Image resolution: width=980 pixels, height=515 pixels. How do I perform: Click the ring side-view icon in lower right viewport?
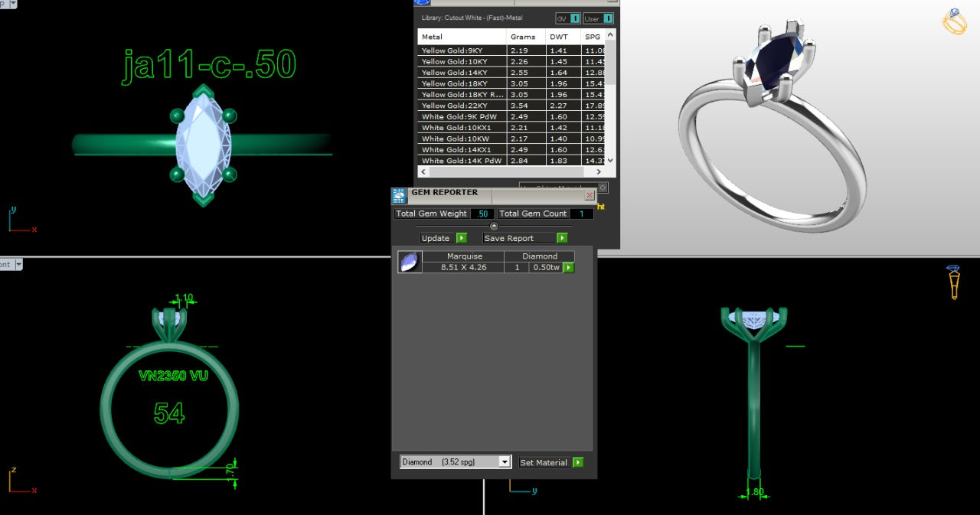coord(953,282)
